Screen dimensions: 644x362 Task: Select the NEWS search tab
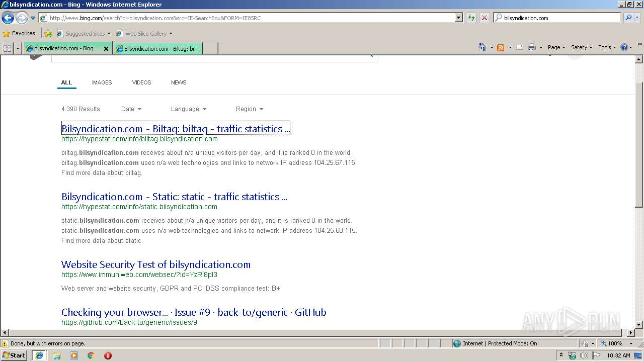[x=179, y=82]
